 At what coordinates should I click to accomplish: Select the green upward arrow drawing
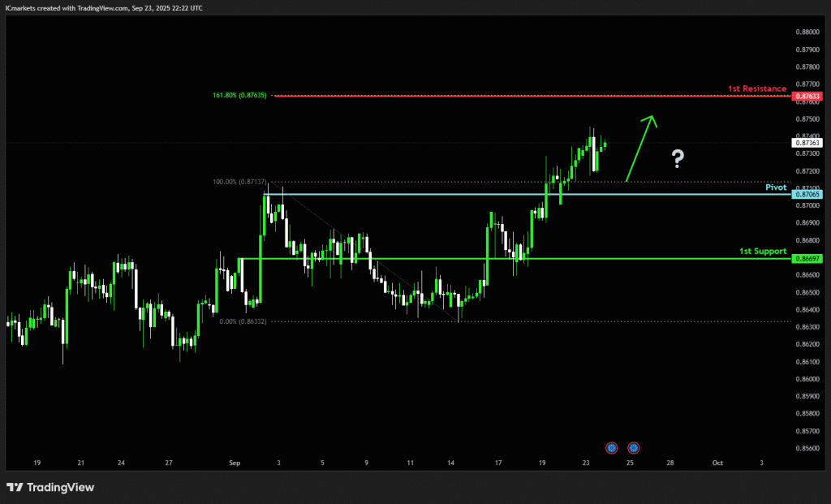(640, 146)
